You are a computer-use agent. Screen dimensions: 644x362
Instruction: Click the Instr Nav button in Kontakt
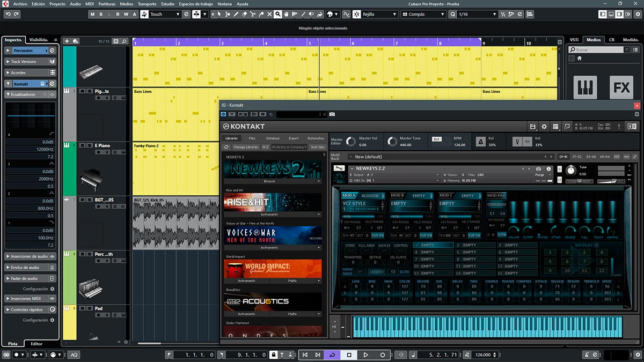(x=318, y=147)
